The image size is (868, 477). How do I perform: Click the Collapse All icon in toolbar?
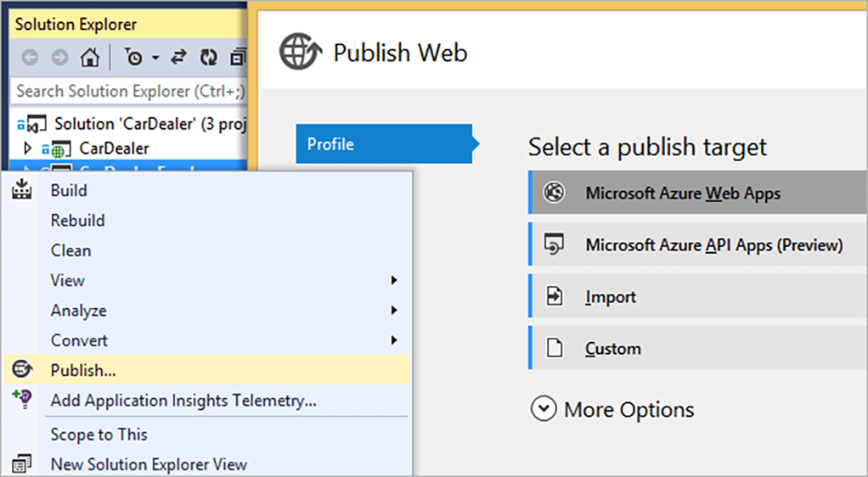click(238, 59)
